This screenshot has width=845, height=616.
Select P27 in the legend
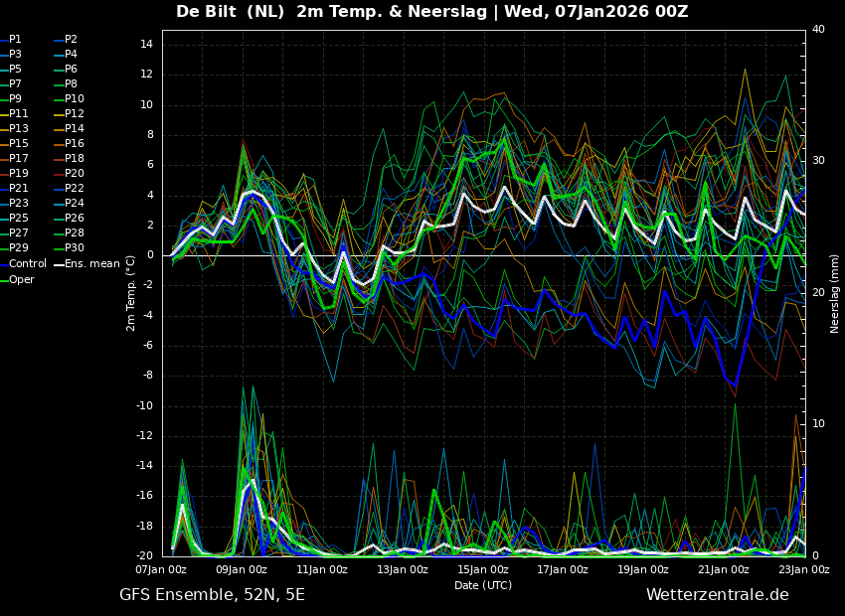click(x=14, y=233)
